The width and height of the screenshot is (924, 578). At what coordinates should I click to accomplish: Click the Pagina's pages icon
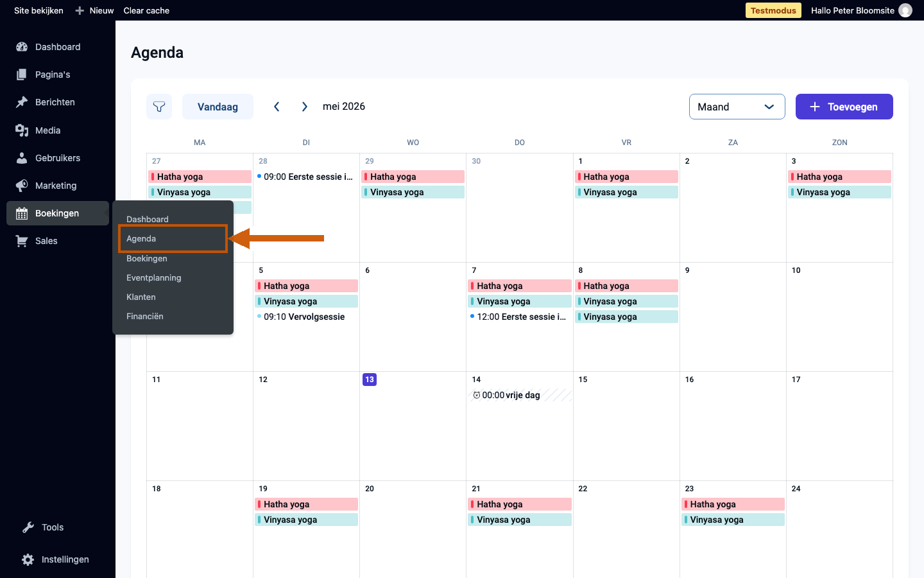(x=22, y=74)
